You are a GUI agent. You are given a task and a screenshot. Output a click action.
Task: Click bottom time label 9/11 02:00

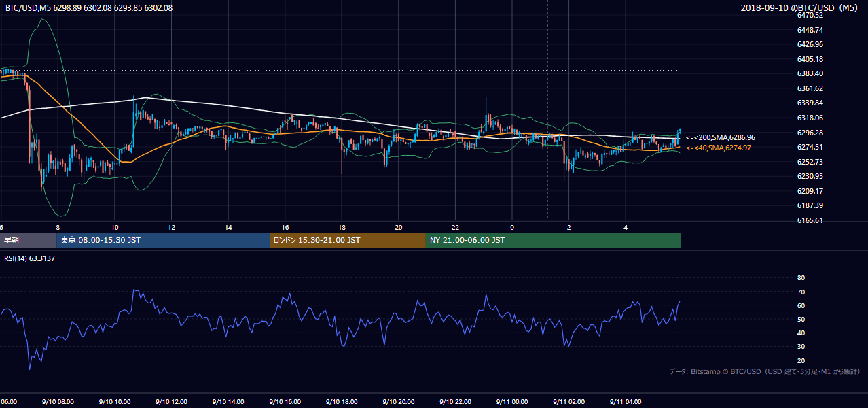569,402
